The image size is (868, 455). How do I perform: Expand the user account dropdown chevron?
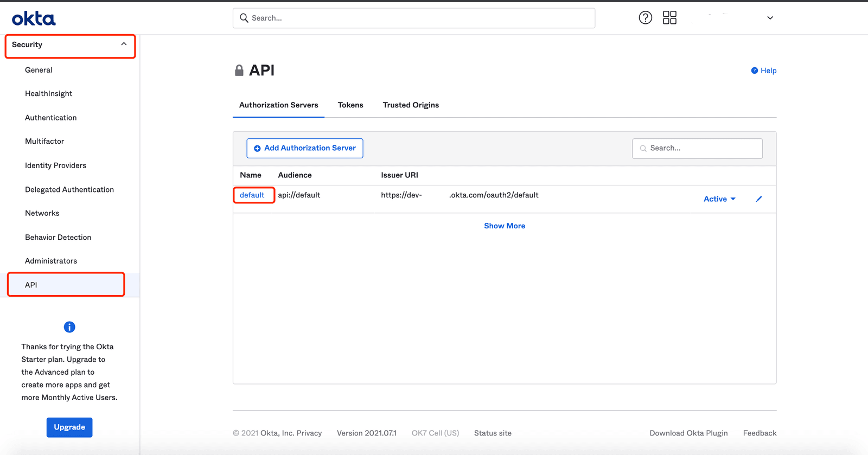pyautogui.click(x=770, y=18)
